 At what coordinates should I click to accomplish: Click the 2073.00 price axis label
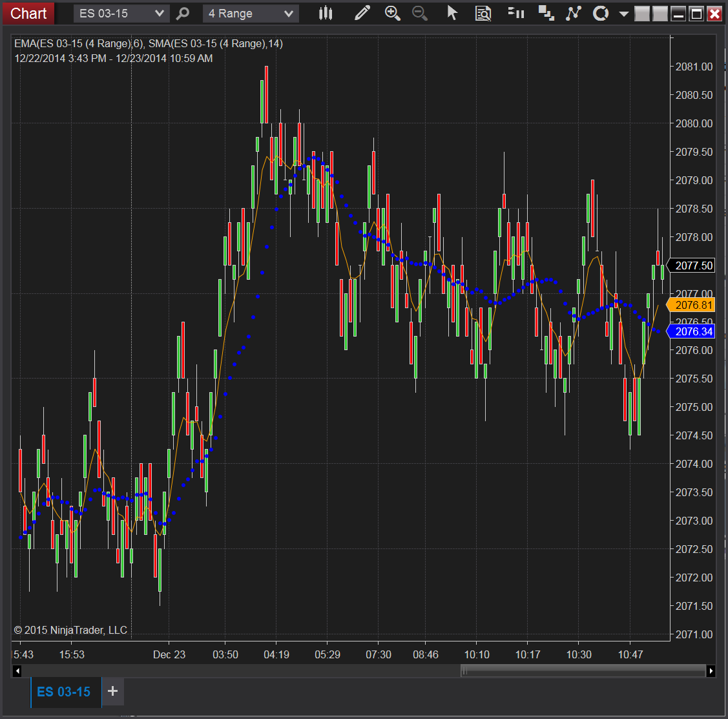click(694, 521)
